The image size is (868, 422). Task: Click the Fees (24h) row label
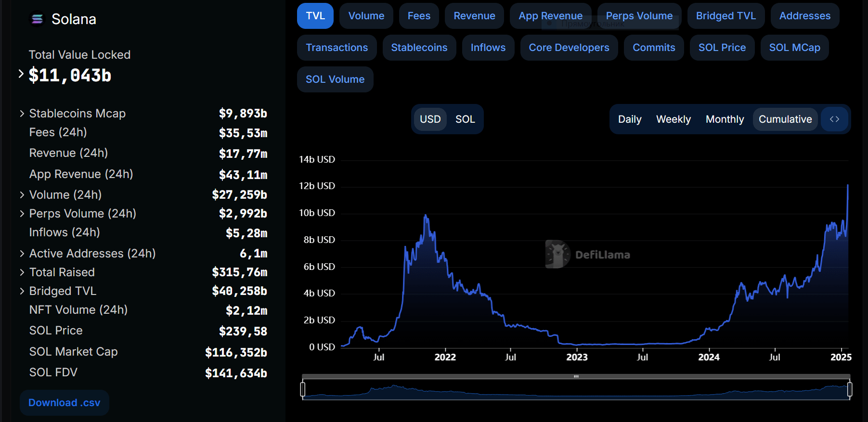pyautogui.click(x=58, y=132)
